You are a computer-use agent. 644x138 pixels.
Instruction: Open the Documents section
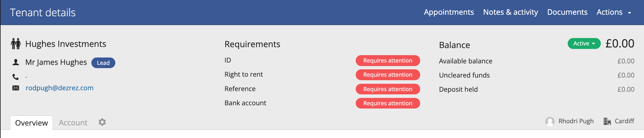point(567,12)
